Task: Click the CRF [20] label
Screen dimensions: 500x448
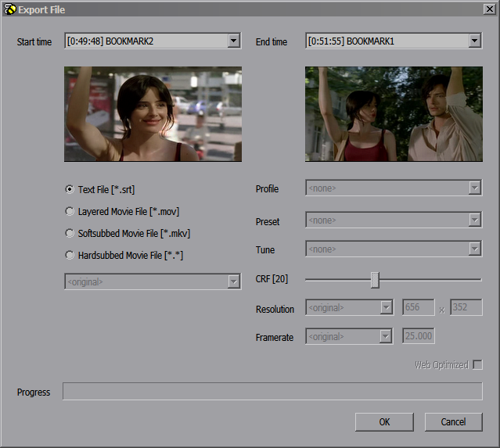Action: (272, 279)
